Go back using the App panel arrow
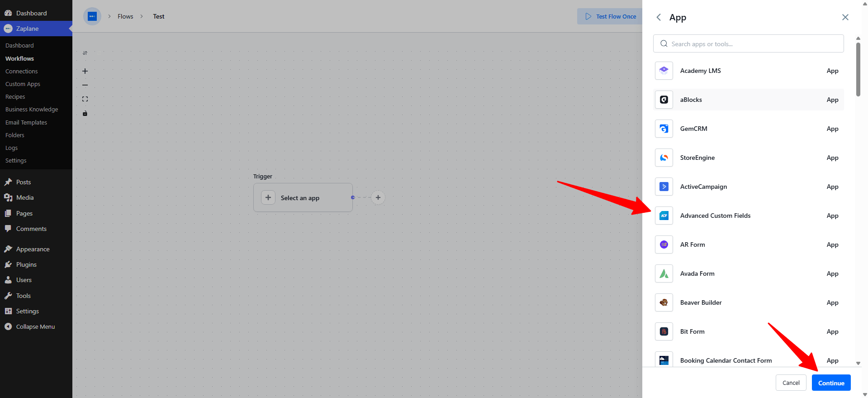The image size is (868, 398). pos(659,17)
